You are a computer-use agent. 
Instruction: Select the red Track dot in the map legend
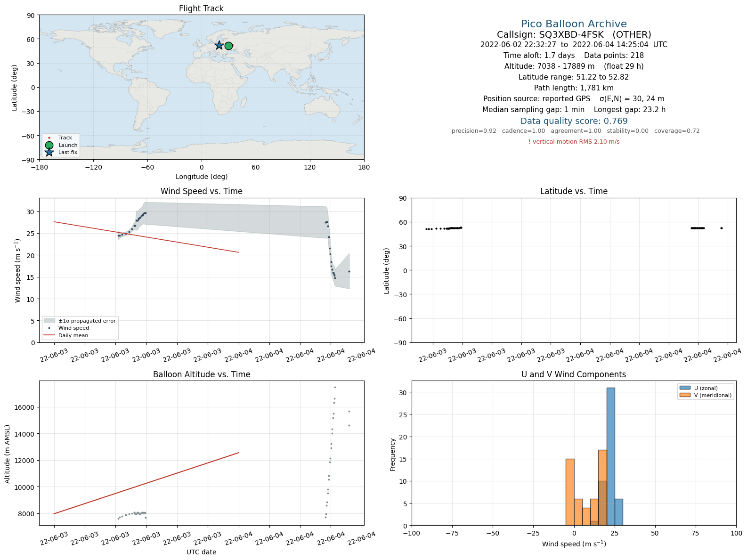[49, 138]
